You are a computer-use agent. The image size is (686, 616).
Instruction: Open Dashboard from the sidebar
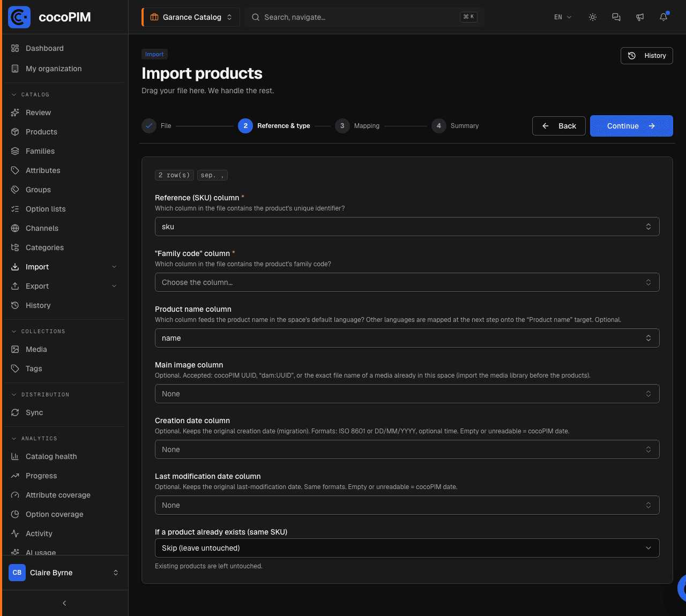(64, 48)
